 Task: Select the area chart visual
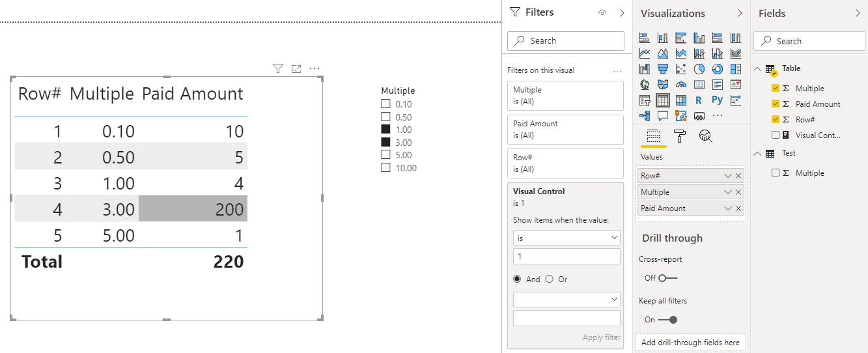click(663, 53)
